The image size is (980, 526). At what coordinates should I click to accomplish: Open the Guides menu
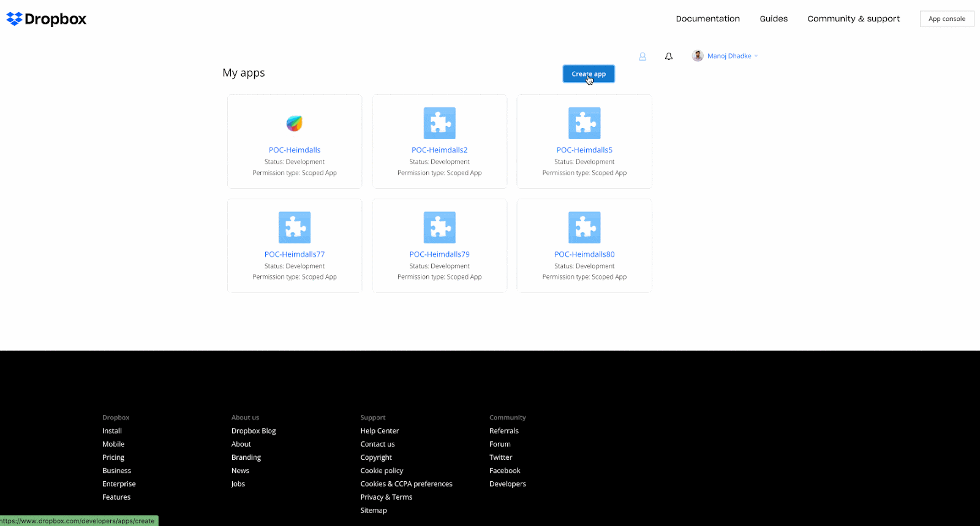(x=774, y=19)
